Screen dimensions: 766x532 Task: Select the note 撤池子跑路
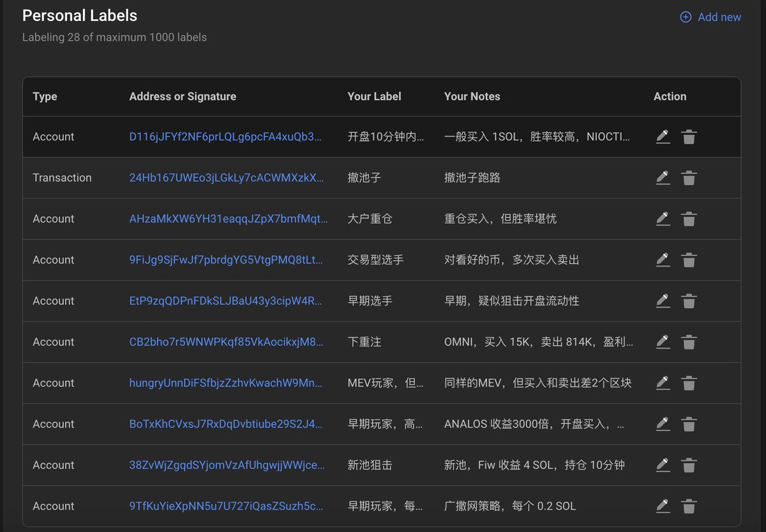[472, 178]
